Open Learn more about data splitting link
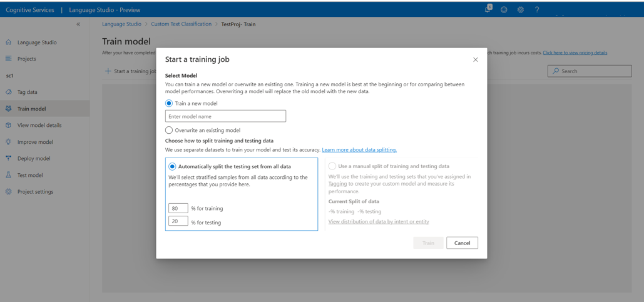Screen dimensions: 644x302 359,150
